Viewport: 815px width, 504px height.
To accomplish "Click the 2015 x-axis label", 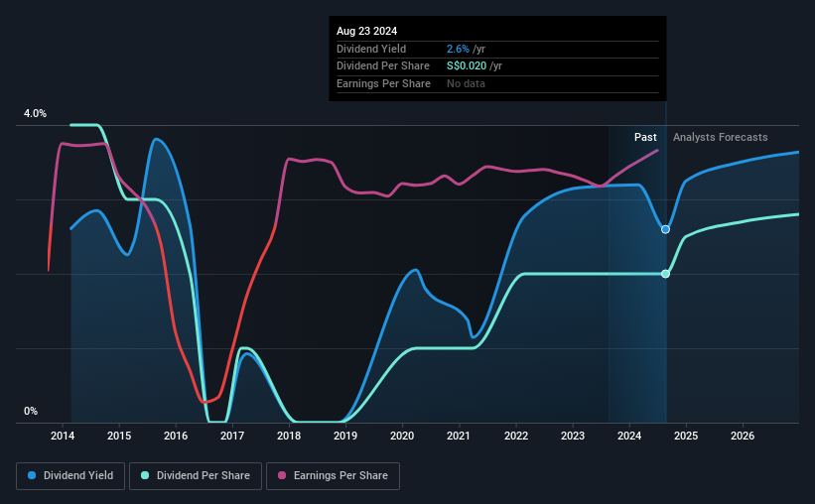I will click(x=119, y=436).
